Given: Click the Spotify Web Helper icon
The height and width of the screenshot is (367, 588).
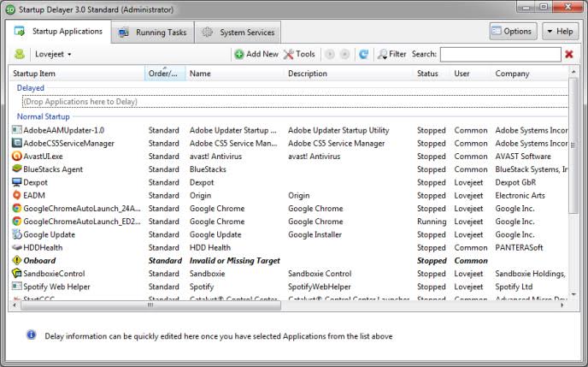Looking at the screenshot, I should (x=17, y=287).
